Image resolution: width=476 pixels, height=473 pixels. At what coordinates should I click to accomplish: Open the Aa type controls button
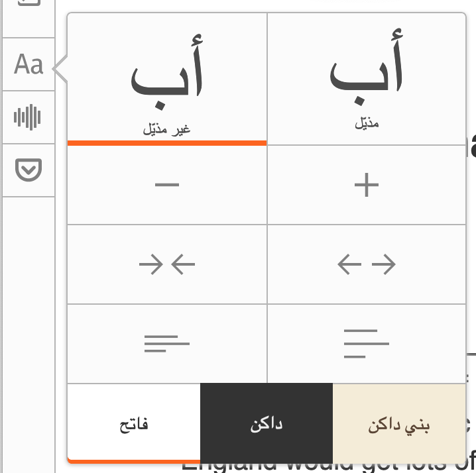tap(29, 64)
